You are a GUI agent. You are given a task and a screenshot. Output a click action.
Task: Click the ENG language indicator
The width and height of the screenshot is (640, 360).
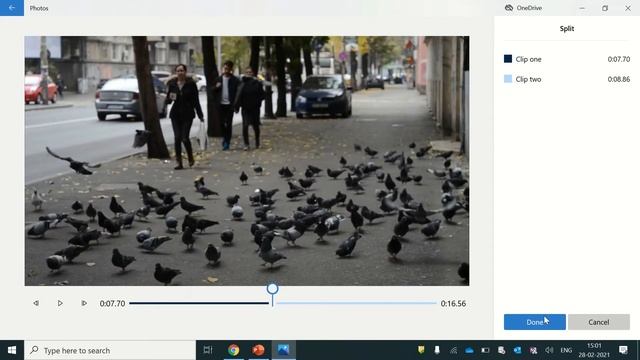[566, 350]
